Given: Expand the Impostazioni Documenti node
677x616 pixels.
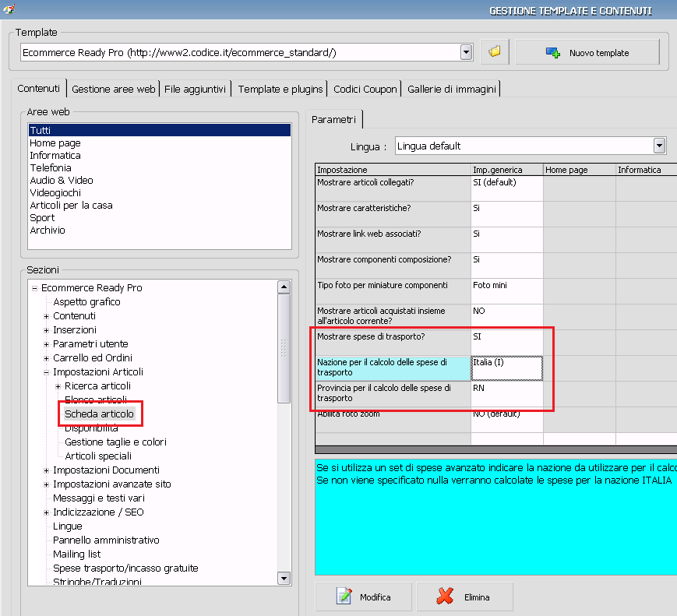Looking at the screenshot, I should click(x=46, y=470).
